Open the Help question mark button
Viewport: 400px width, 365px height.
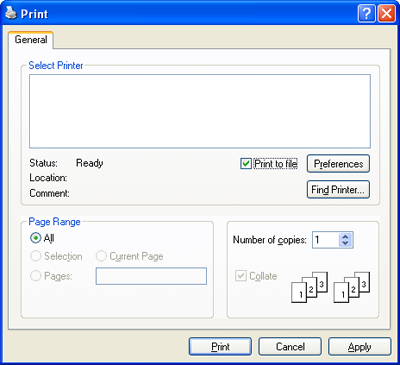[x=366, y=14]
